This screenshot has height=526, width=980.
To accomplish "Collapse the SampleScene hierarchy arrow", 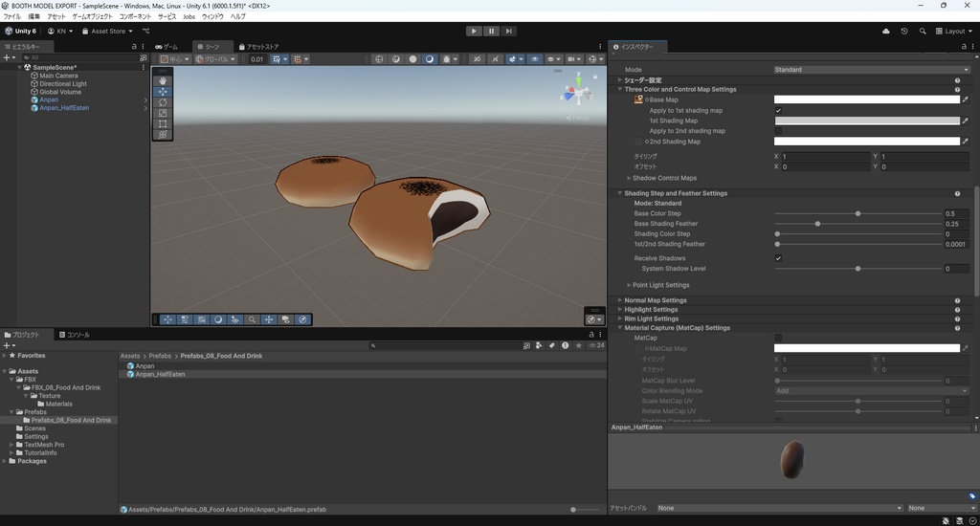I will pyautogui.click(x=20, y=68).
